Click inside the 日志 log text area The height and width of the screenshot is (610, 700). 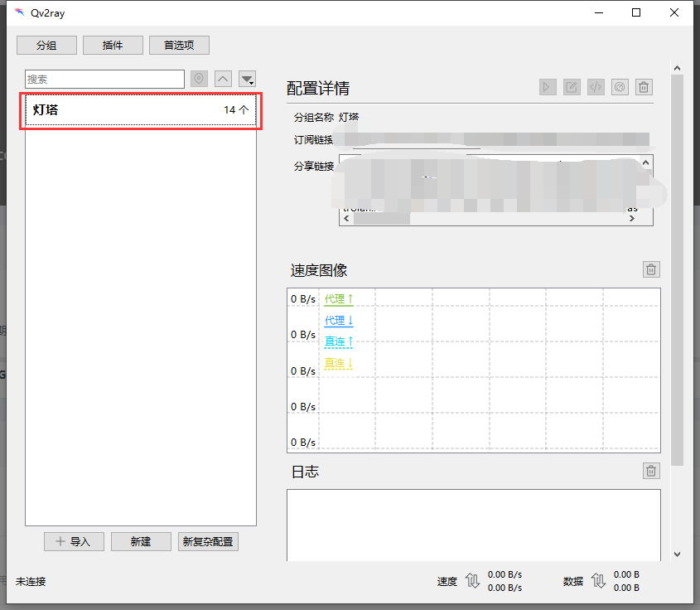coord(474,525)
